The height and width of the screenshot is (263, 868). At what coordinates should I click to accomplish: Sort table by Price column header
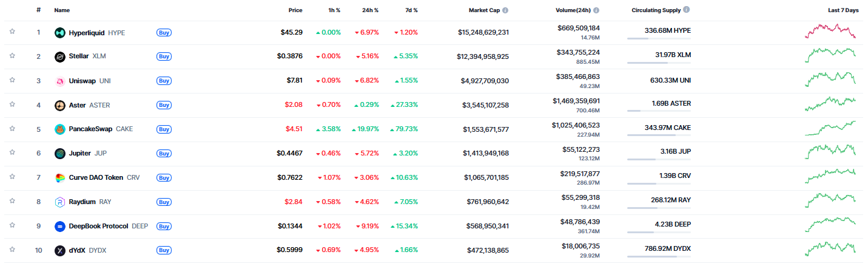(x=295, y=10)
